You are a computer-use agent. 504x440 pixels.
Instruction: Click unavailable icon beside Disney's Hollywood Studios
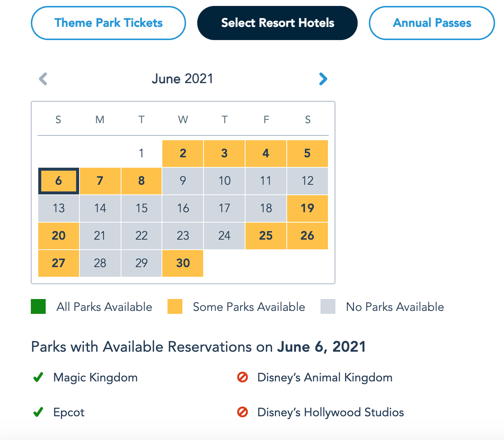243,412
